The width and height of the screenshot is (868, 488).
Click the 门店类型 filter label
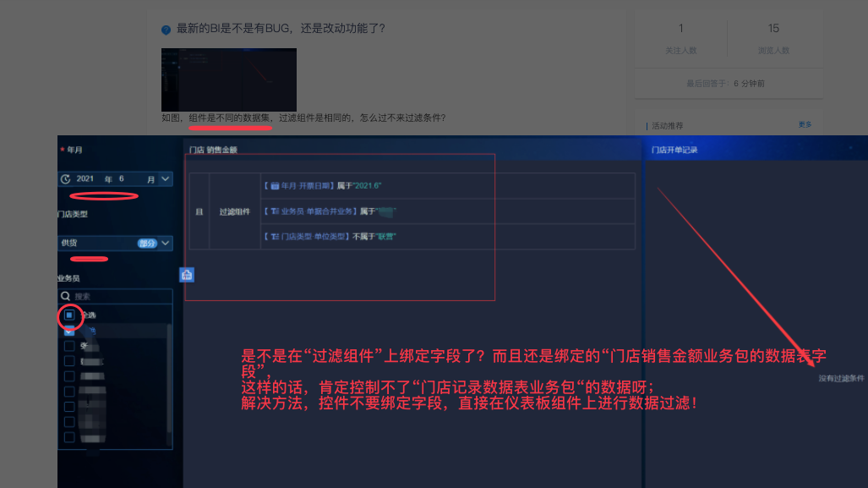pyautogui.click(x=73, y=214)
